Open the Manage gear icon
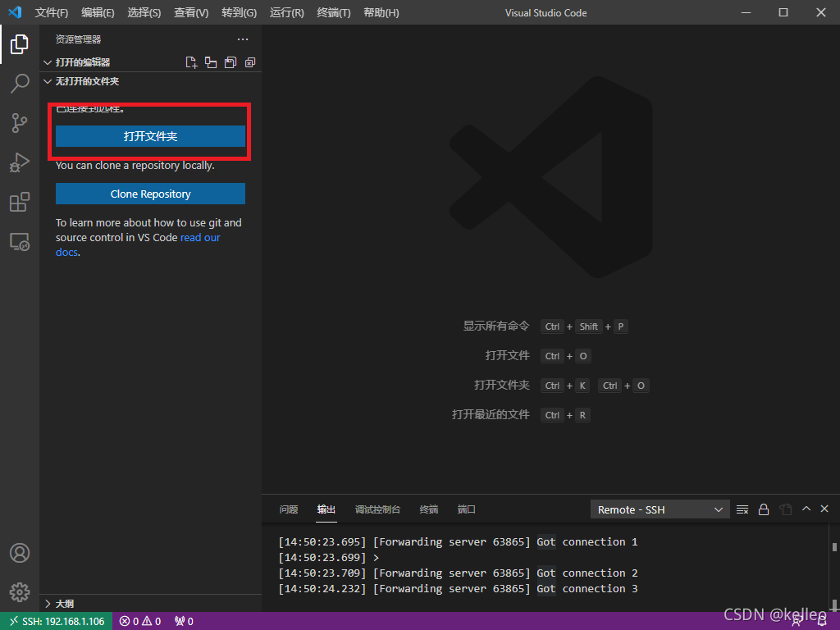The height and width of the screenshot is (630, 840). click(20, 592)
